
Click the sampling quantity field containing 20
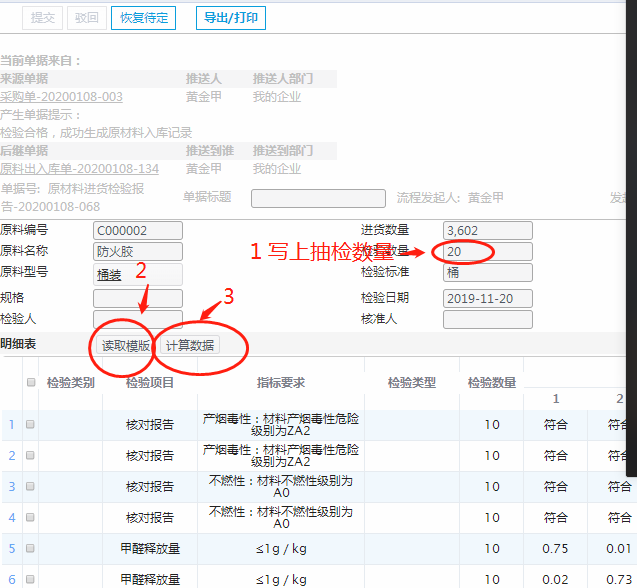487,251
